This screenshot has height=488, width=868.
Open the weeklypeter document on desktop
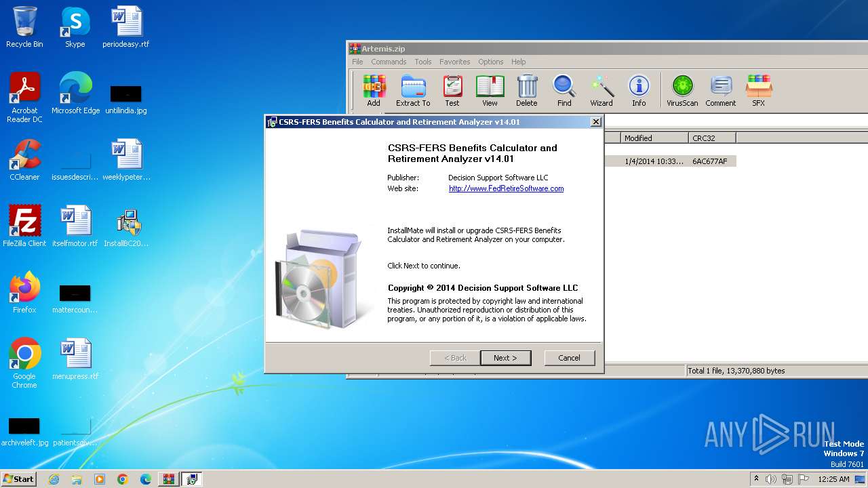tap(126, 160)
